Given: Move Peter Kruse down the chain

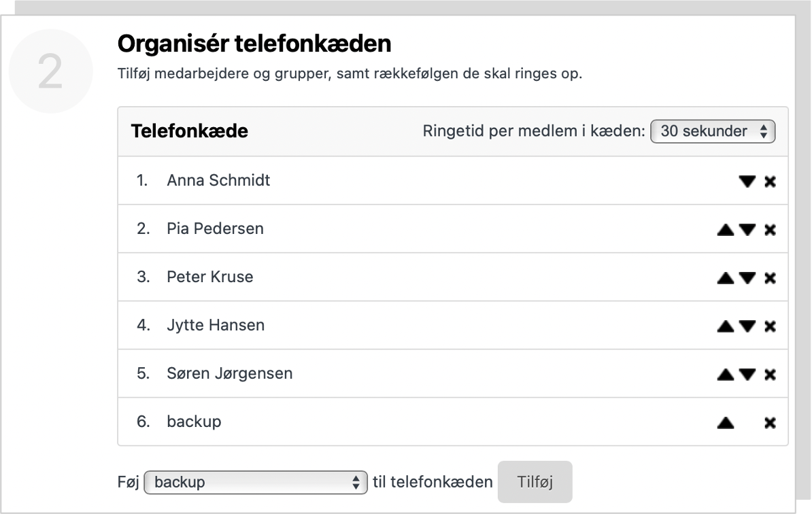Looking at the screenshot, I should [x=748, y=277].
